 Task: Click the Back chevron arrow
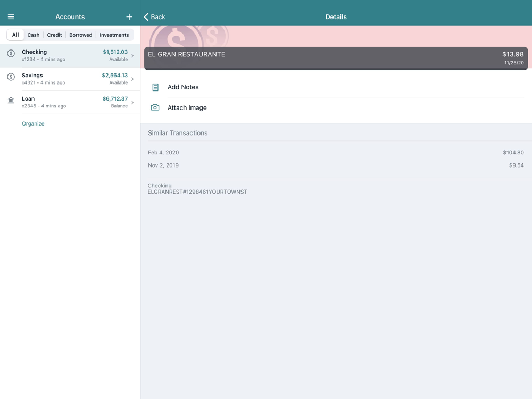coord(146,17)
